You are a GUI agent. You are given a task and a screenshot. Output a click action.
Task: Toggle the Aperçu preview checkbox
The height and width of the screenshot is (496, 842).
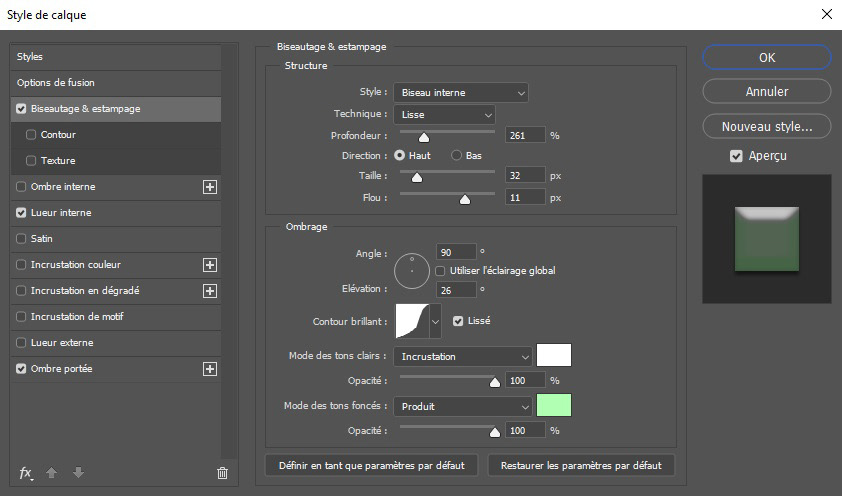pos(736,156)
